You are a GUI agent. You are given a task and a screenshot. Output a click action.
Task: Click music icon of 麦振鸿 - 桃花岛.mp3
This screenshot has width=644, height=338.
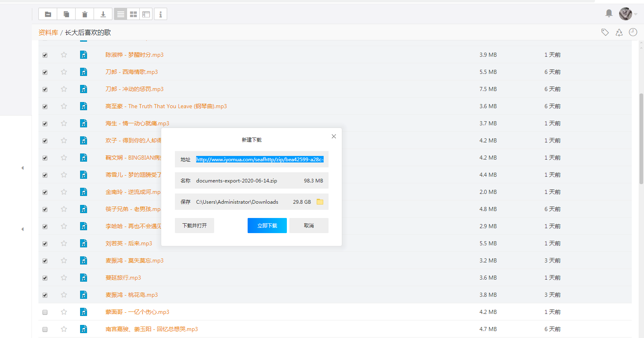click(84, 295)
